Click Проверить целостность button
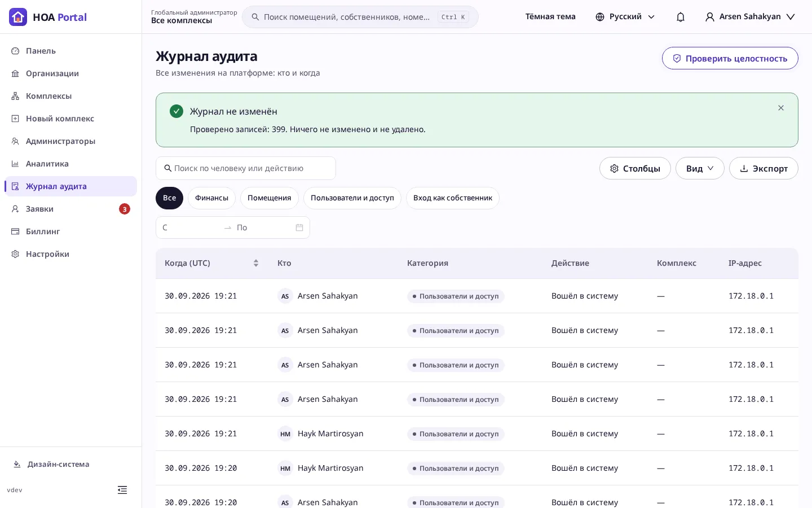The height and width of the screenshot is (508, 812). coord(730,58)
